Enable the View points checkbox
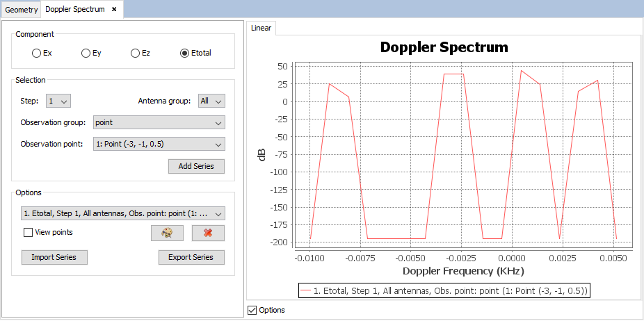The width and height of the screenshot is (644, 321). (x=29, y=233)
